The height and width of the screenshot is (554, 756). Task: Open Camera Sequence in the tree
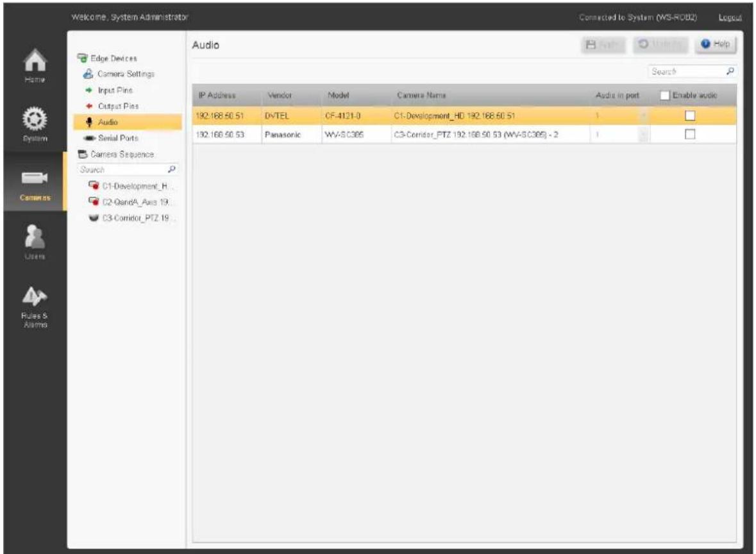coord(122,155)
